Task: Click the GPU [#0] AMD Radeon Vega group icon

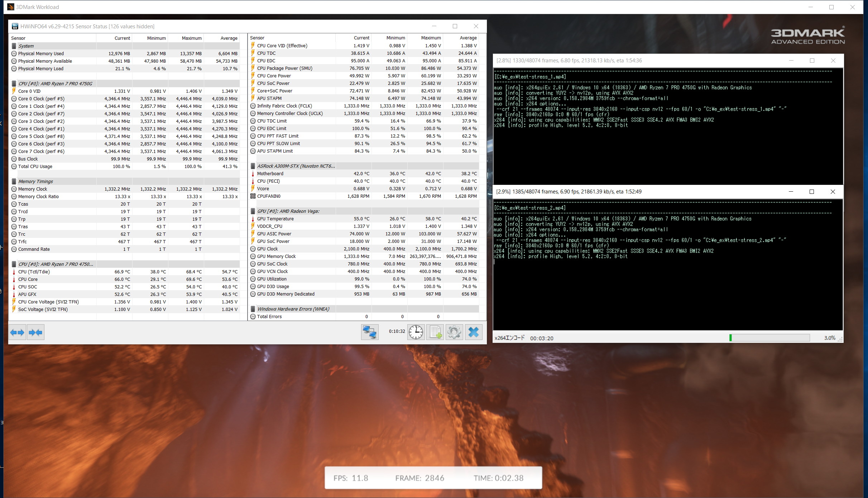Action: click(253, 211)
